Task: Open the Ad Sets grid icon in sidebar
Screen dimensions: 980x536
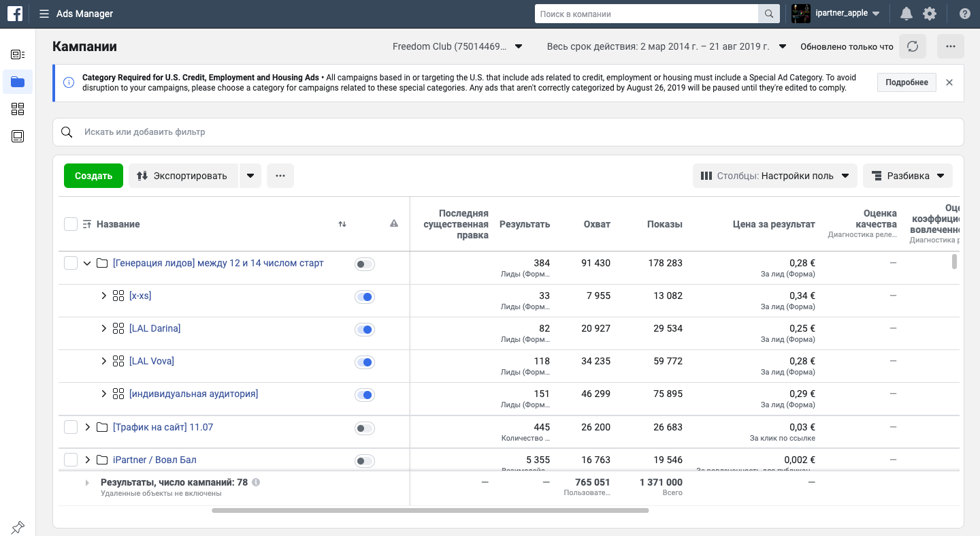Action: tap(18, 109)
